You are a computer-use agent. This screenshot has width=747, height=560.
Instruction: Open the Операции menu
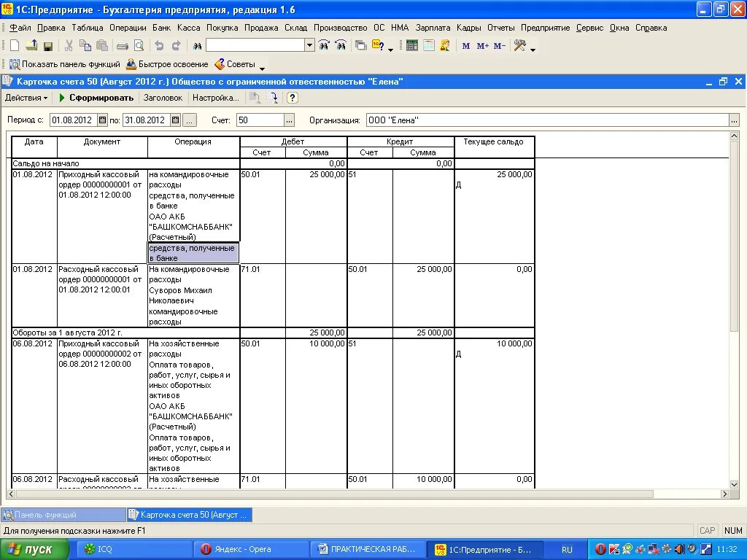[128, 28]
